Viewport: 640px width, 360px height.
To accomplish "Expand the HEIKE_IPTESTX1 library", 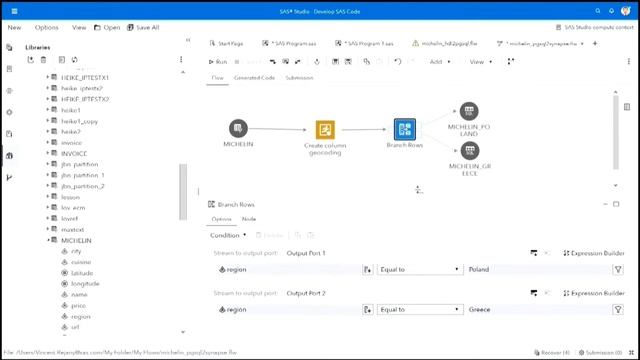I will click(47, 77).
